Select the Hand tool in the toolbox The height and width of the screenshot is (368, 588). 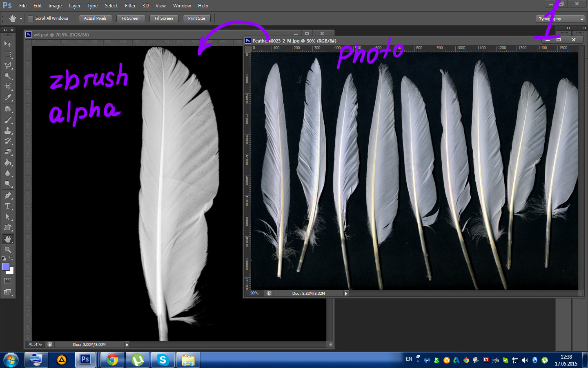[8, 239]
